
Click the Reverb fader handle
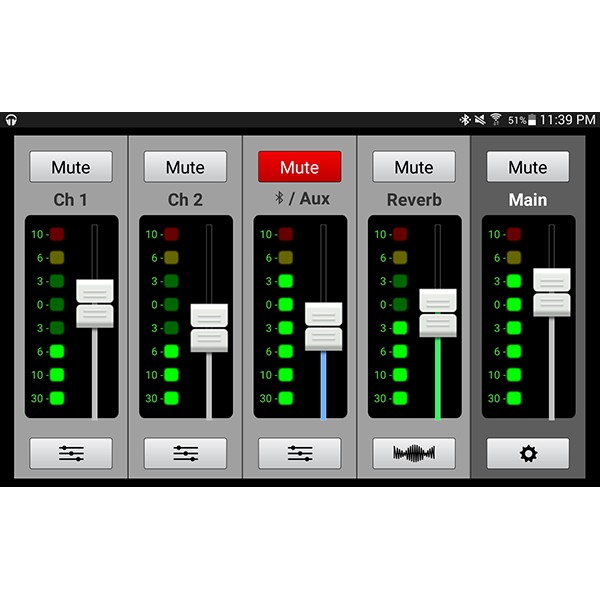pyautogui.click(x=438, y=313)
